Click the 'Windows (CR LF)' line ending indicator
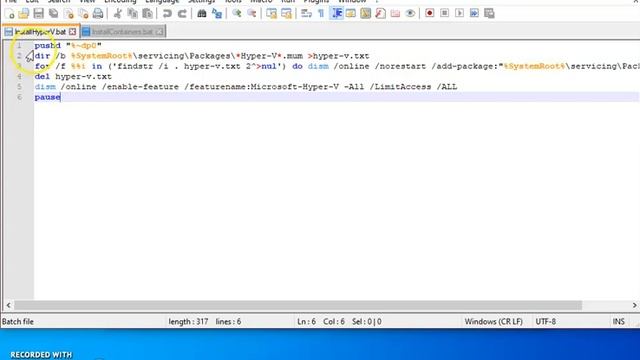 coord(493,322)
